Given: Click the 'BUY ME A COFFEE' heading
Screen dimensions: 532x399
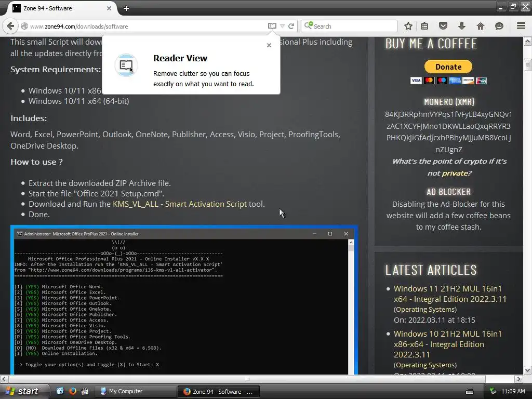Looking at the screenshot, I should [x=431, y=44].
